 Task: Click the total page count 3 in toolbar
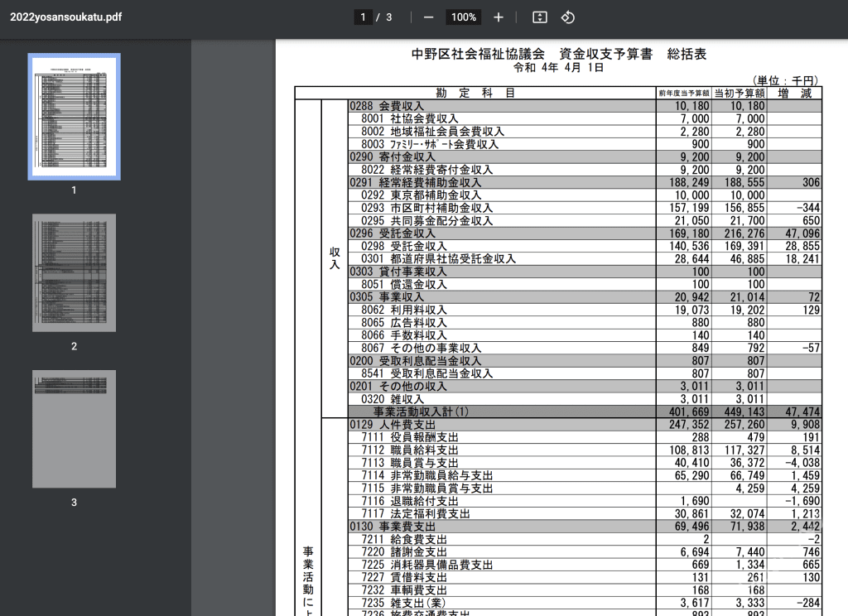click(389, 17)
